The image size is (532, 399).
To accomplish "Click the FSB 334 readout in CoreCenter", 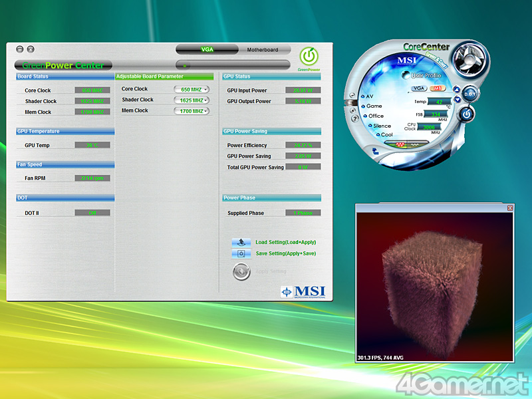I will [x=436, y=114].
